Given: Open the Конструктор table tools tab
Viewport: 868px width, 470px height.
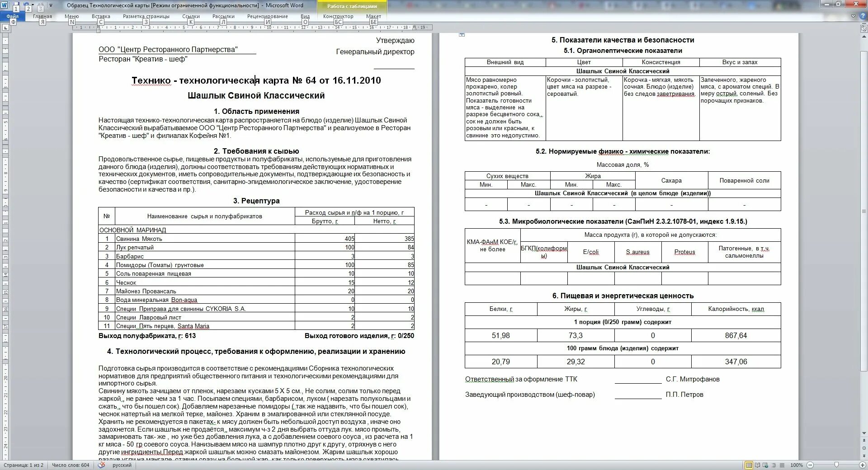Looking at the screenshot, I should tap(338, 16).
